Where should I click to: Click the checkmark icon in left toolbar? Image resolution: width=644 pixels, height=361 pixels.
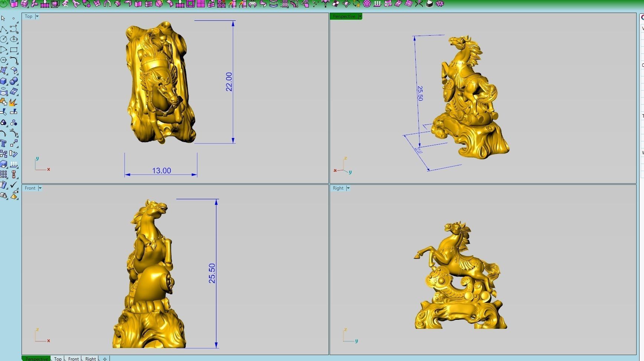coord(14,184)
